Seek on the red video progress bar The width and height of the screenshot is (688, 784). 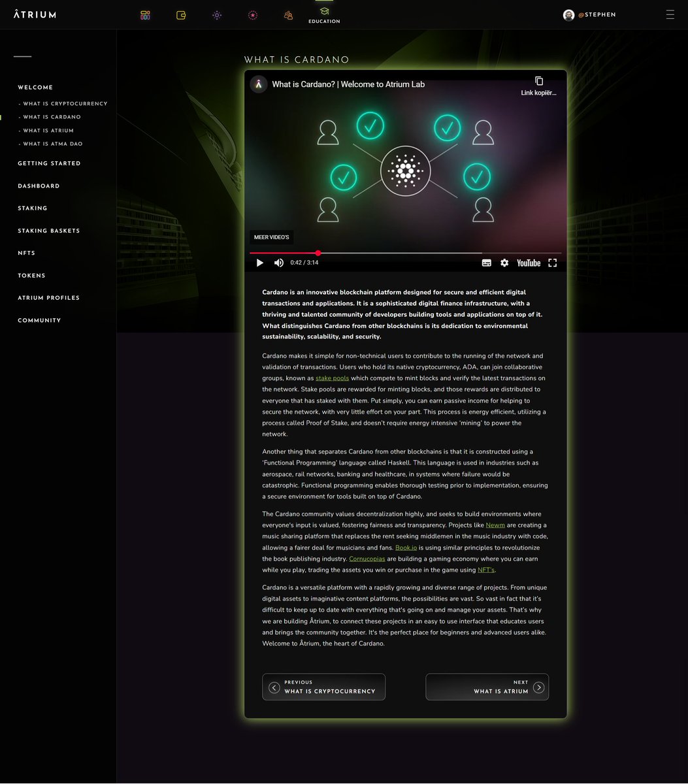405,253
